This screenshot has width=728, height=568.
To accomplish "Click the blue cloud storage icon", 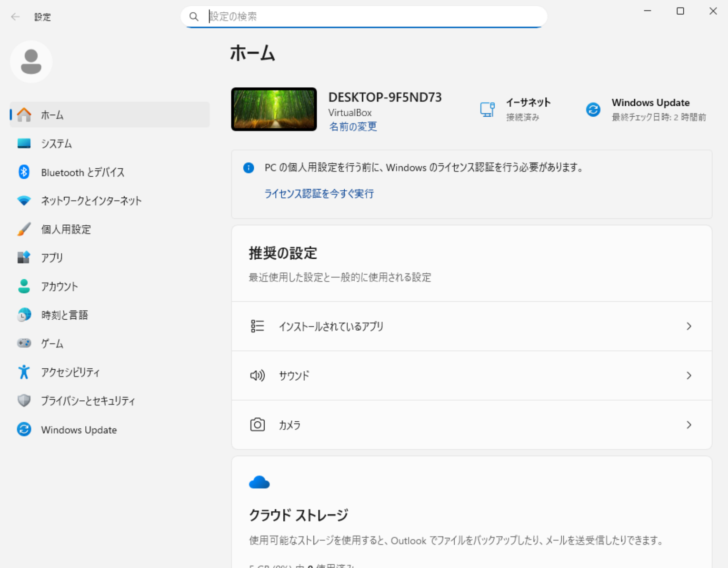I will click(x=259, y=483).
